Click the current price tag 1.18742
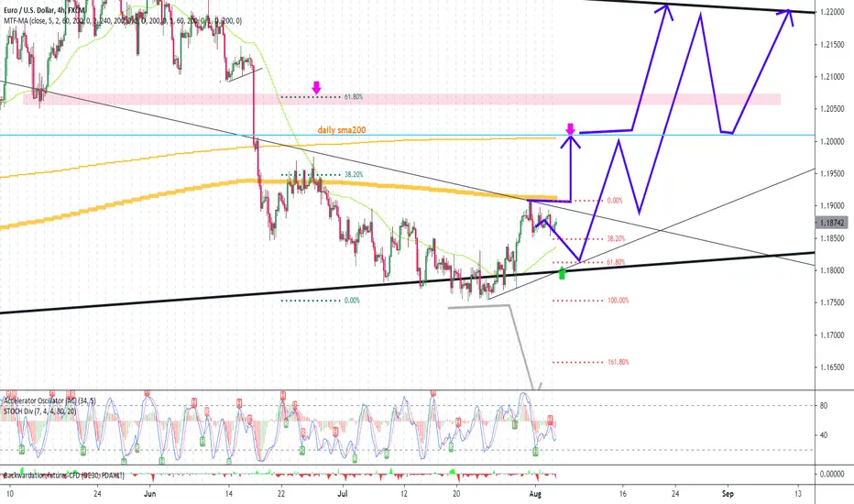Viewport: 854px width, 504px height. (832, 223)
